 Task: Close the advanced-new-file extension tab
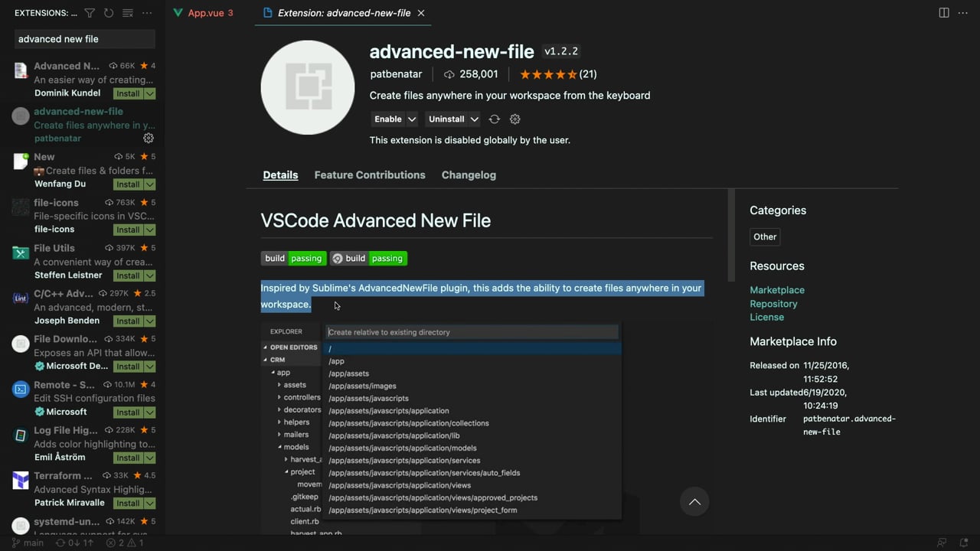click(x=421, y=13)
